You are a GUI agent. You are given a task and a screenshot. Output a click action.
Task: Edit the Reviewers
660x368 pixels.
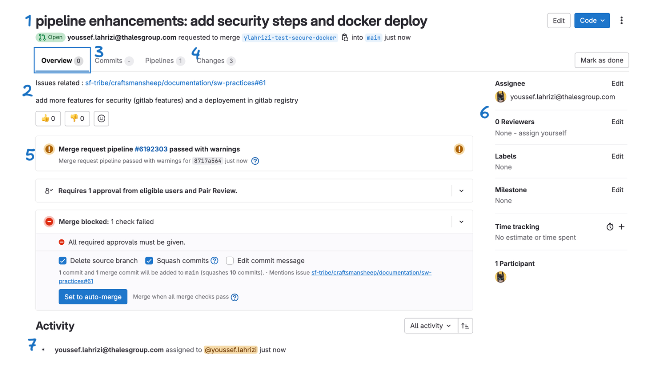click(x=617, y=121)
